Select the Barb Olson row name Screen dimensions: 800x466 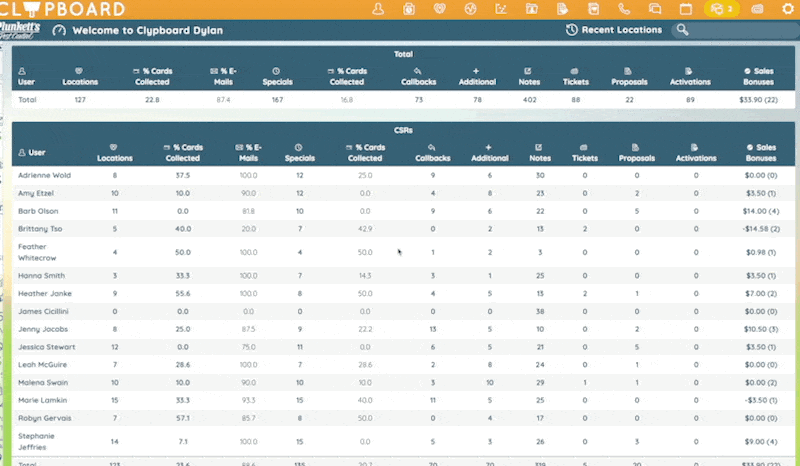pyautogui.click(x=38, y=211)
